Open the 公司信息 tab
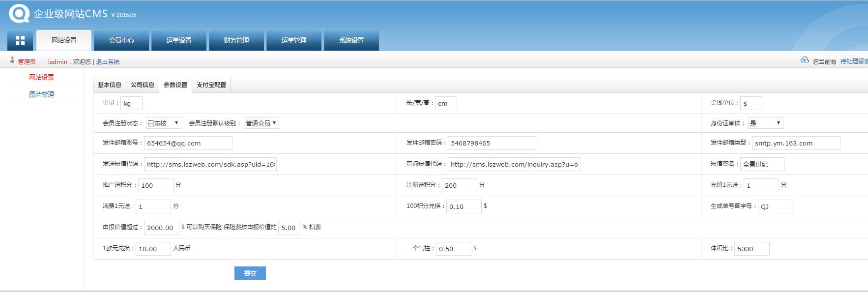 pyautogui.click(x=143, y=85)
